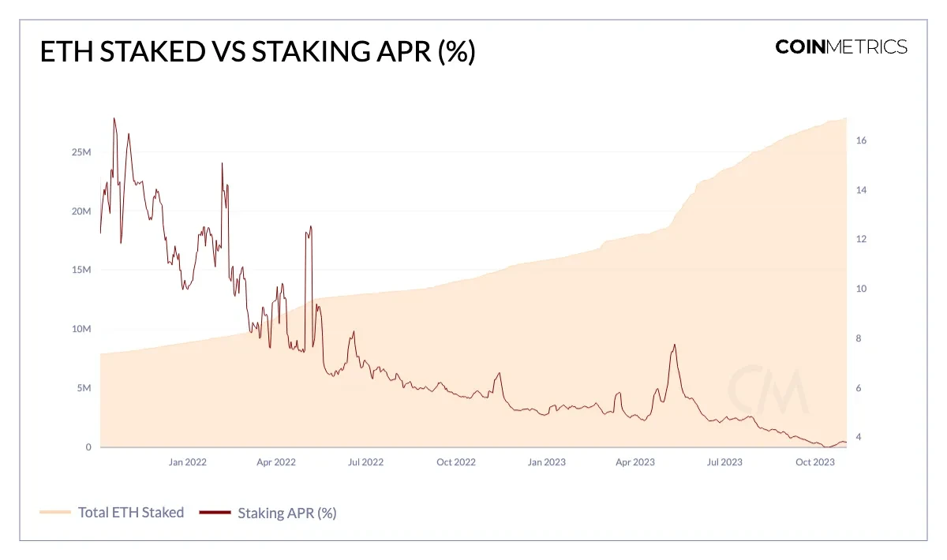
Task: Select the Jan 2022 x-axis label
Action: [x=187, y=462]
